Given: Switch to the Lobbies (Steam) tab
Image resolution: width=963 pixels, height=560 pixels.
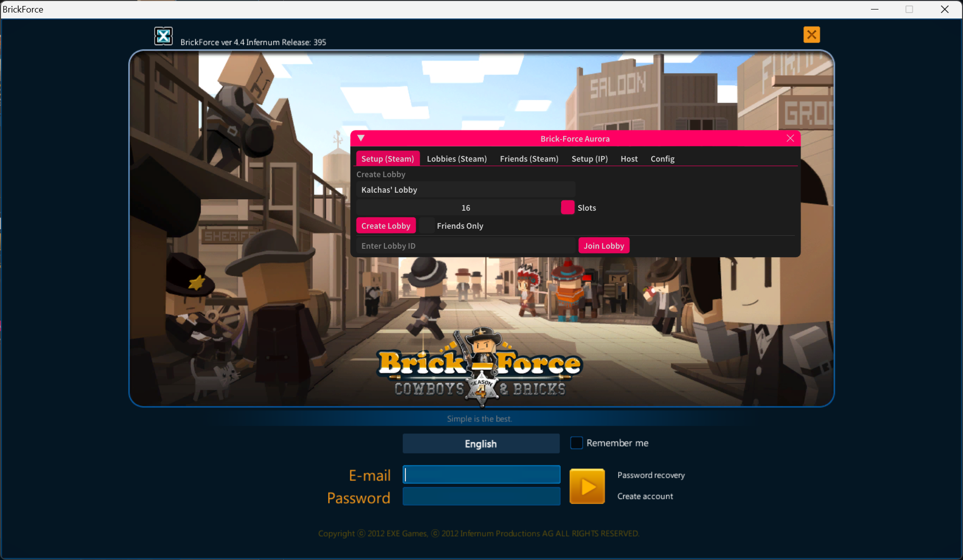Looking at the screenshot, I should pos(456,159).
